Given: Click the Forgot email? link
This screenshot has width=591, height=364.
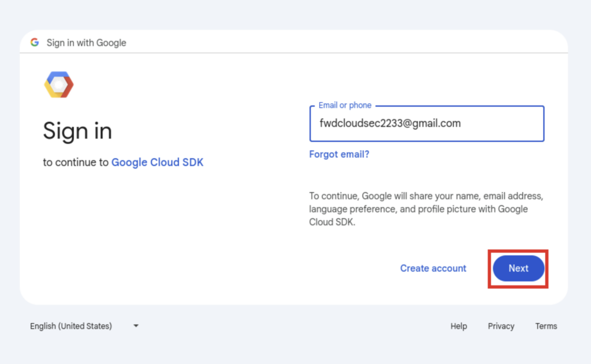Looking at the screenshot, I should click(x=339, y=154).
